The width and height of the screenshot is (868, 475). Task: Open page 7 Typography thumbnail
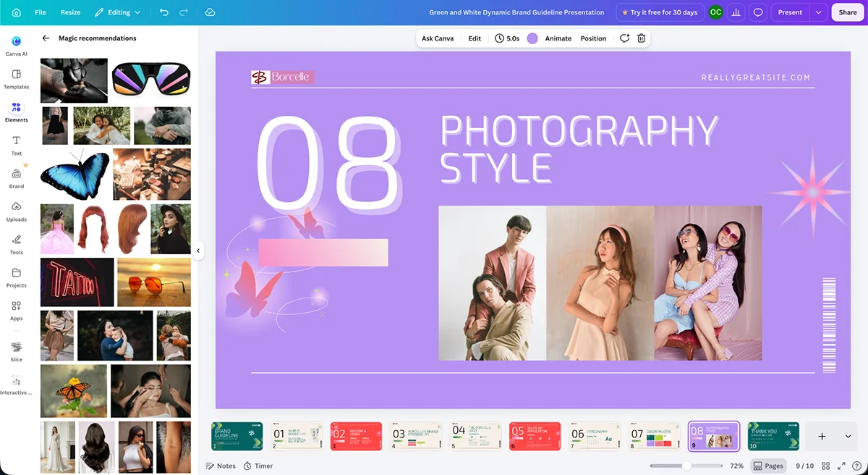(x=595, y=436)
